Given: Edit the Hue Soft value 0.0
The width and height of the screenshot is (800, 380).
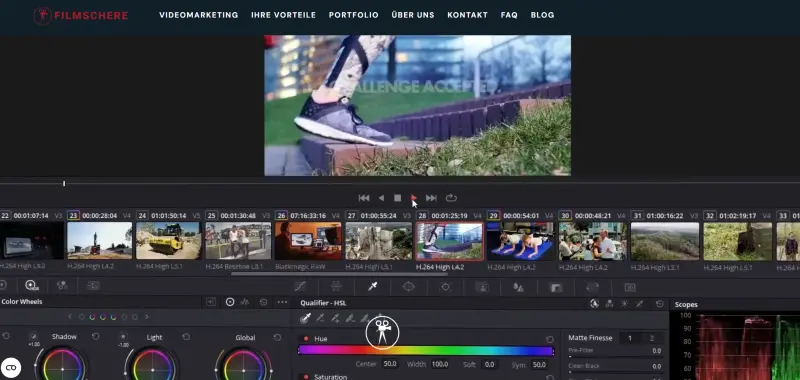Looking at the screenshot, I should coord(490,364).
